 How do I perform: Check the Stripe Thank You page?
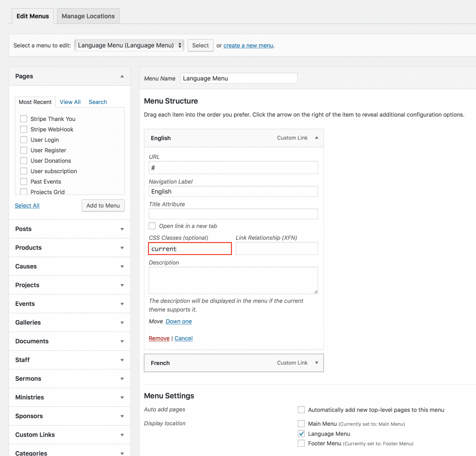(24, 119)
